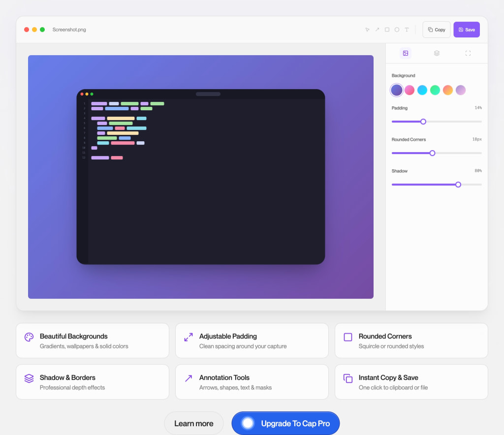The width and height of the screenshot is (504, 435).
Task: Click the expand arrows icon for Adjustable Padding
Action: click(189, 337)
